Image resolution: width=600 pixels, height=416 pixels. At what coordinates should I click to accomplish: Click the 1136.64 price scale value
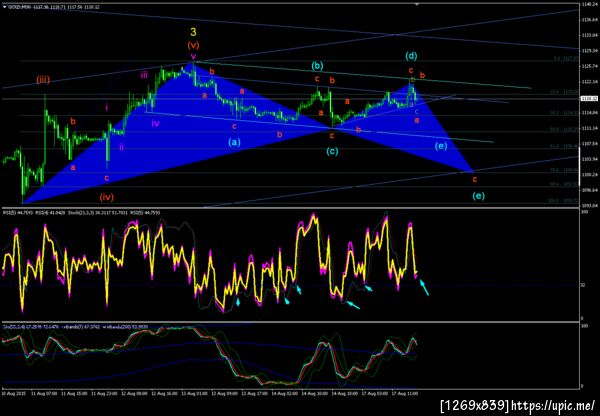(x=589, y=20)
